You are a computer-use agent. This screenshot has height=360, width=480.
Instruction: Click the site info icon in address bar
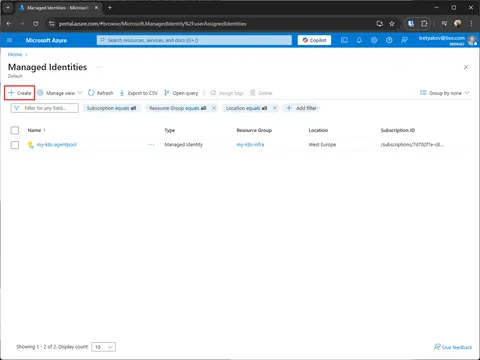coord(52,24)
